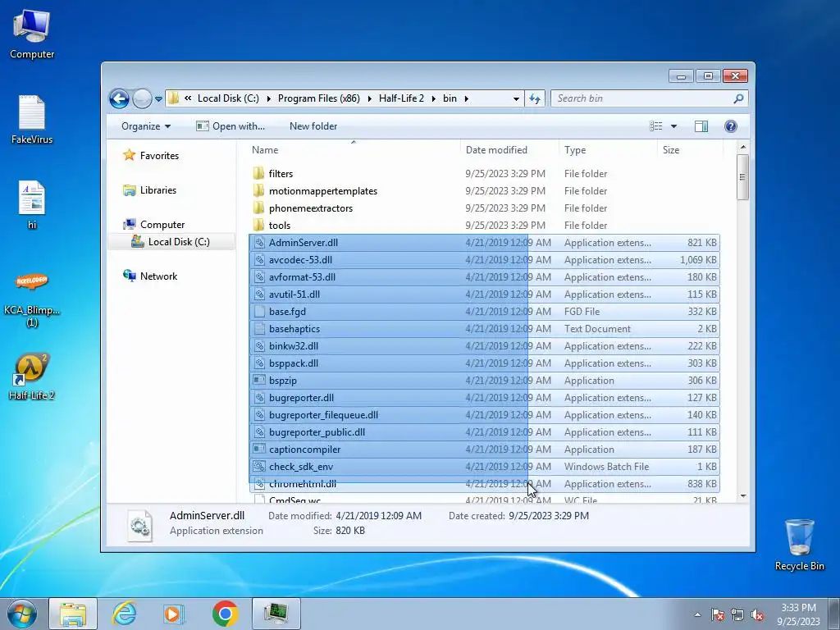Select AdminServer.dll file icon
This screenshot has height=630, width=840.
(259, 243)
